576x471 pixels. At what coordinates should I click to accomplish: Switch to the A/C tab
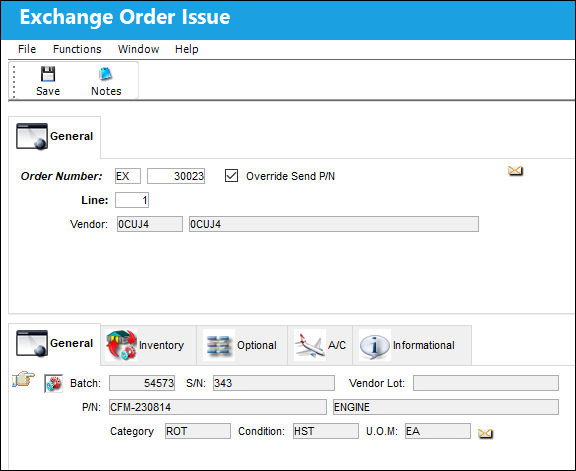coord(320,345)
